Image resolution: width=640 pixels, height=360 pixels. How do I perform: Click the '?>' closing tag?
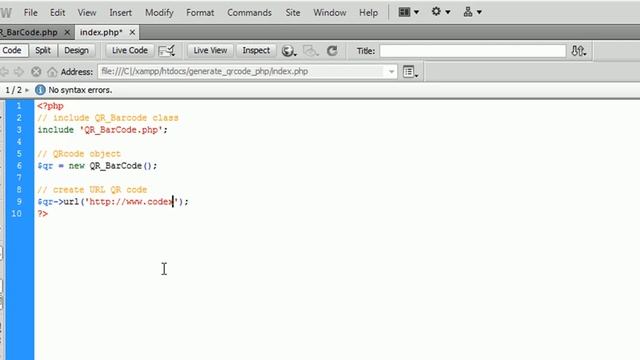coord(42,213)
